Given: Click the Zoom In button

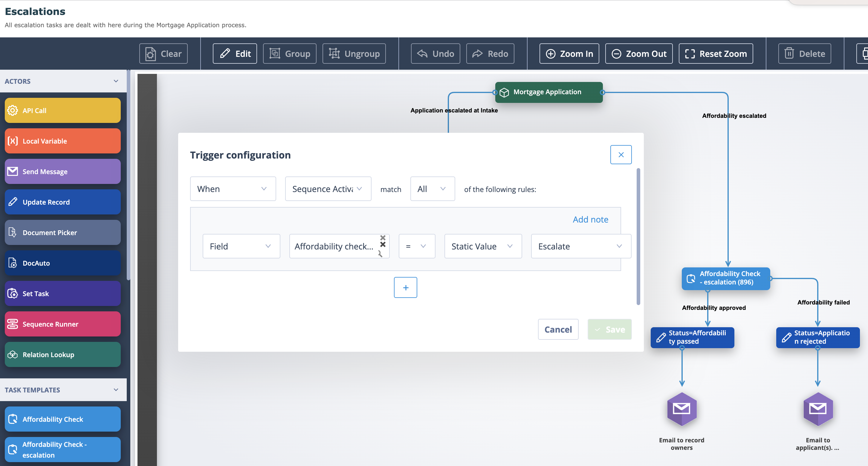Looking at the screenshot, I should [x=569, y=54].
